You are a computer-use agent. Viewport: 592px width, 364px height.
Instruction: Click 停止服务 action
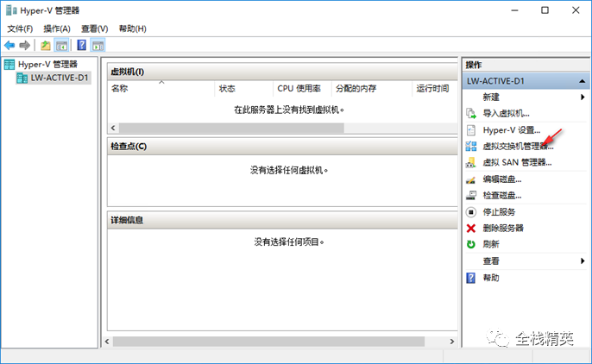[x=499, y=212]
